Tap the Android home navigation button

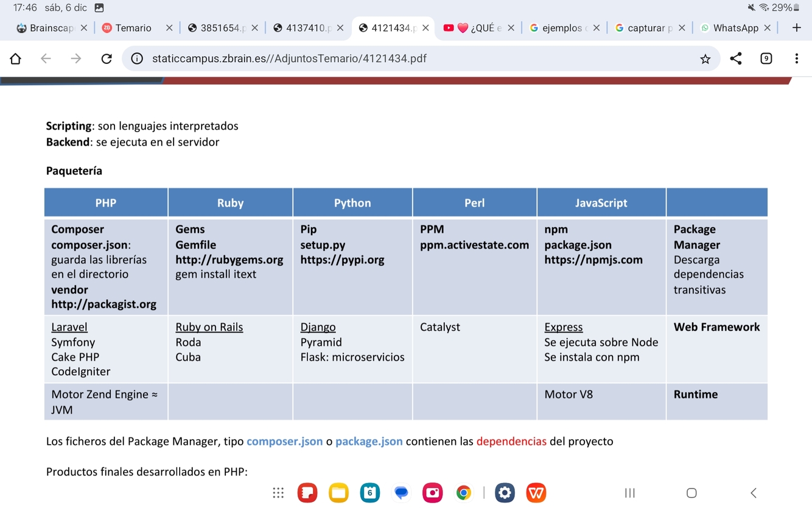pos(691,493)
